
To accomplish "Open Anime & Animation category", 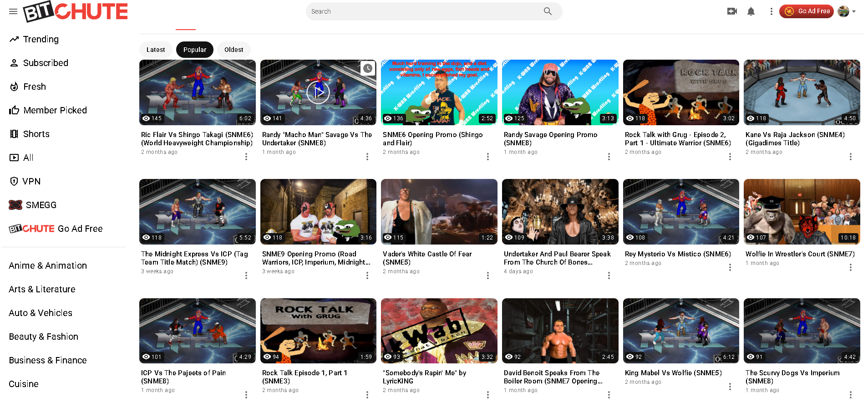I will (48, 265).
